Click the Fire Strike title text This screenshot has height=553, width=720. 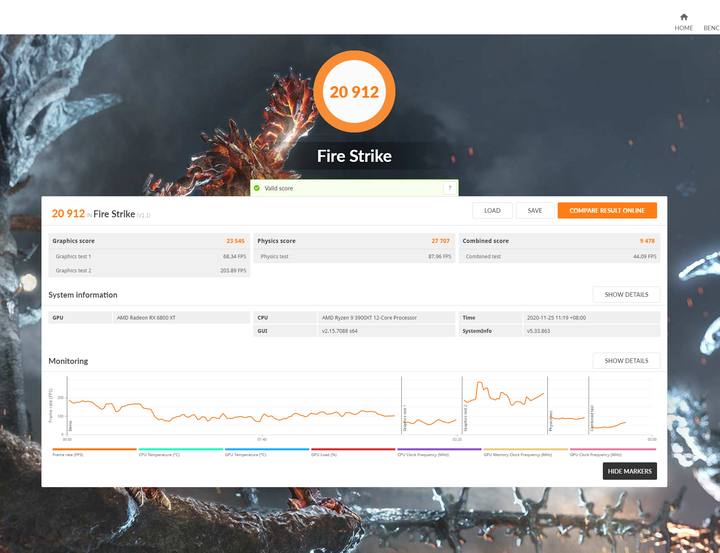[354, 156]
